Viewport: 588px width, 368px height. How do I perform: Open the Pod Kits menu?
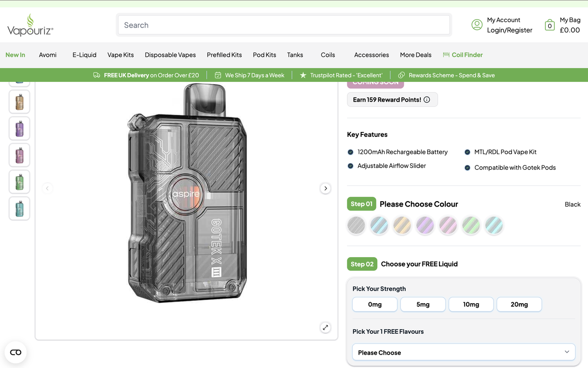(x=265, y=55)
